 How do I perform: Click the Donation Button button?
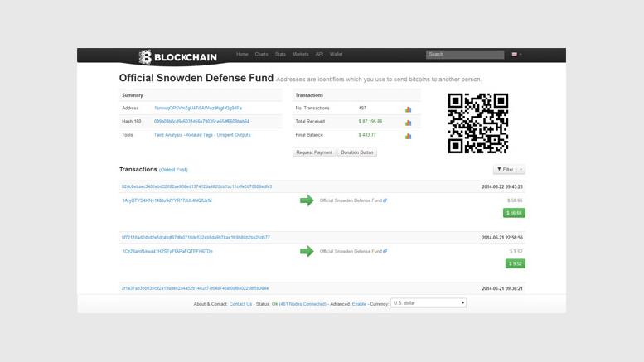point(357,152)
